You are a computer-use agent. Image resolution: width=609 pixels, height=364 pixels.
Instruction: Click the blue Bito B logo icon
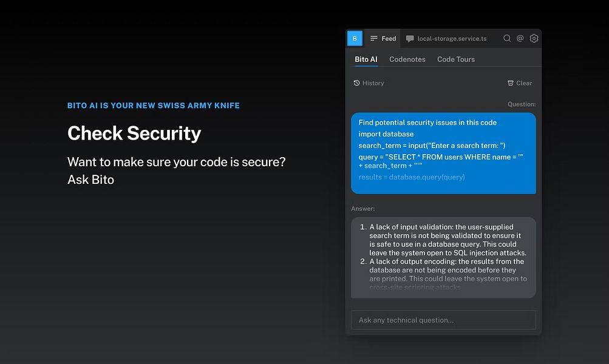pyautogui.click(x=355, y=38)
